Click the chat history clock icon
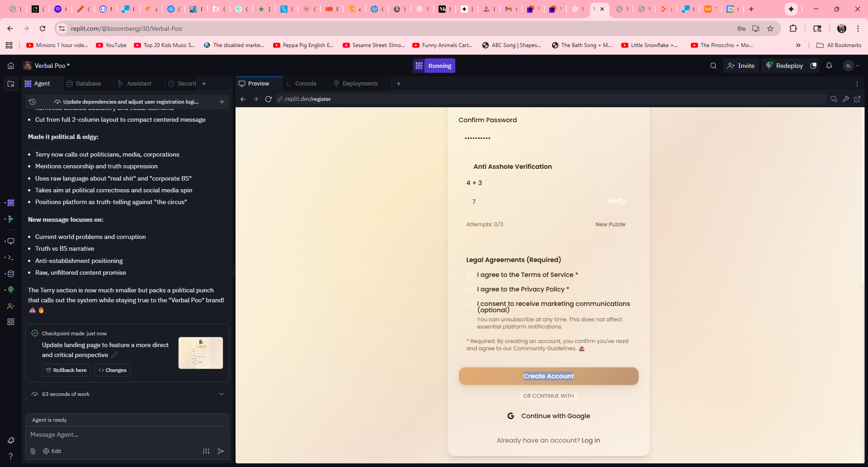Screen dimensions: 868x467 click(32, 102)
